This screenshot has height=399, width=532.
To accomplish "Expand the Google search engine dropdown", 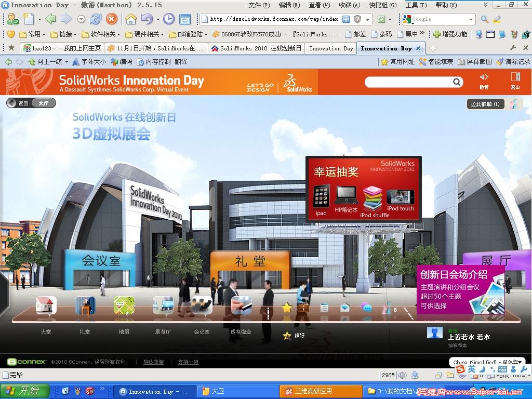I will pyautogui.click(x=471, y=19).
